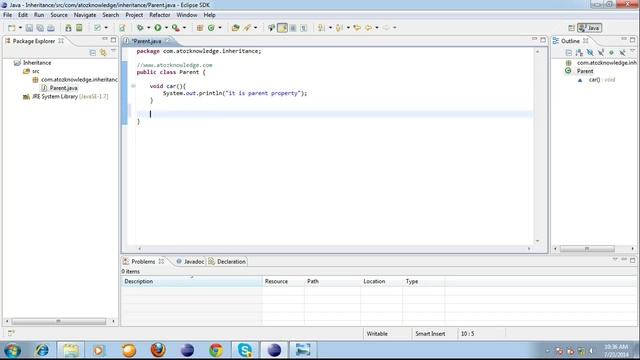Select JRE System Library tree item
This screenshot has width=640, height=360.
[66, 96]
